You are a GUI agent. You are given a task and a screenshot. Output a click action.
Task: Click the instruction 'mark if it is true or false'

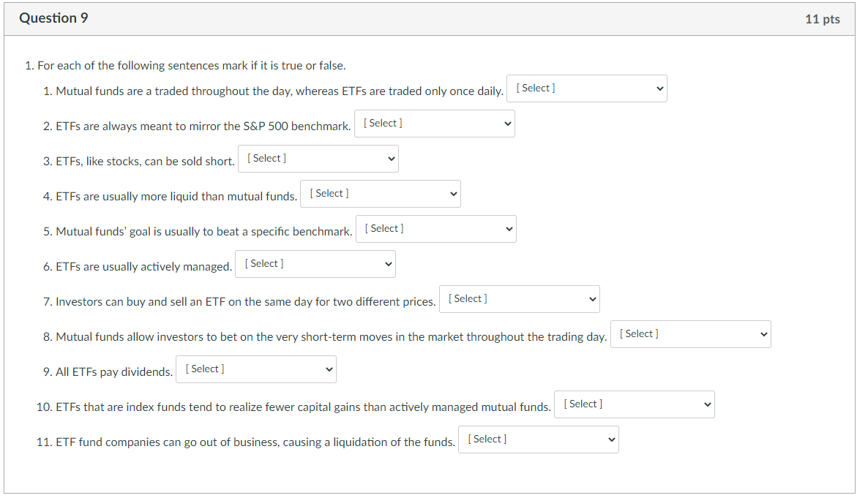click(284, 66)
